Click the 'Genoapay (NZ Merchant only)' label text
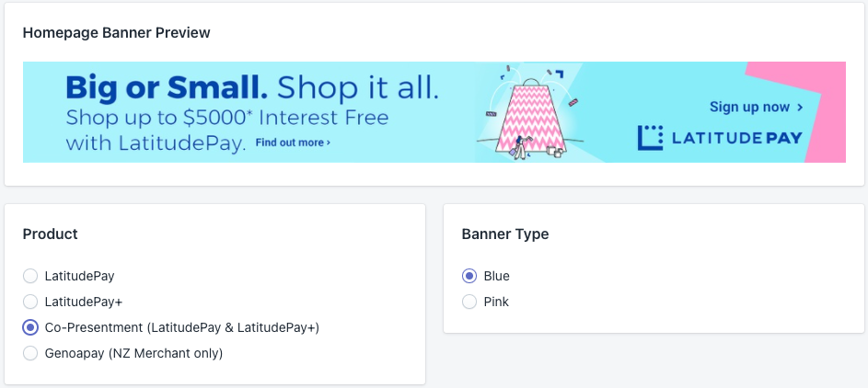This screenshot has height=388, width=868. pyautogui.click(x=134, y=353)
